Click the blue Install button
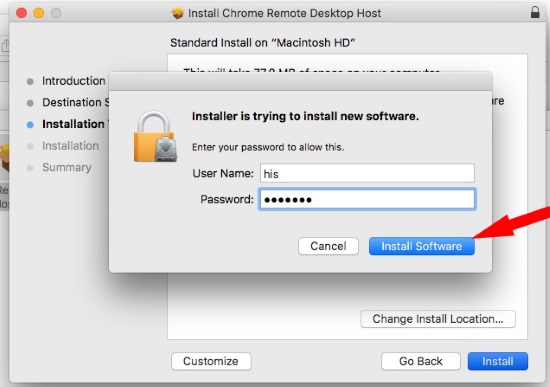Image resolution: width=550 pixels, height=387 pixels. point(498,361)
